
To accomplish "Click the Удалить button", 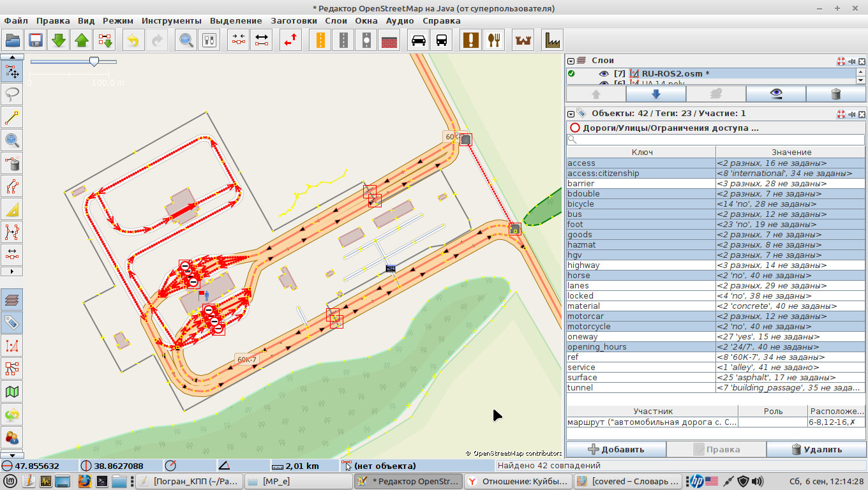I will (816, 449).
